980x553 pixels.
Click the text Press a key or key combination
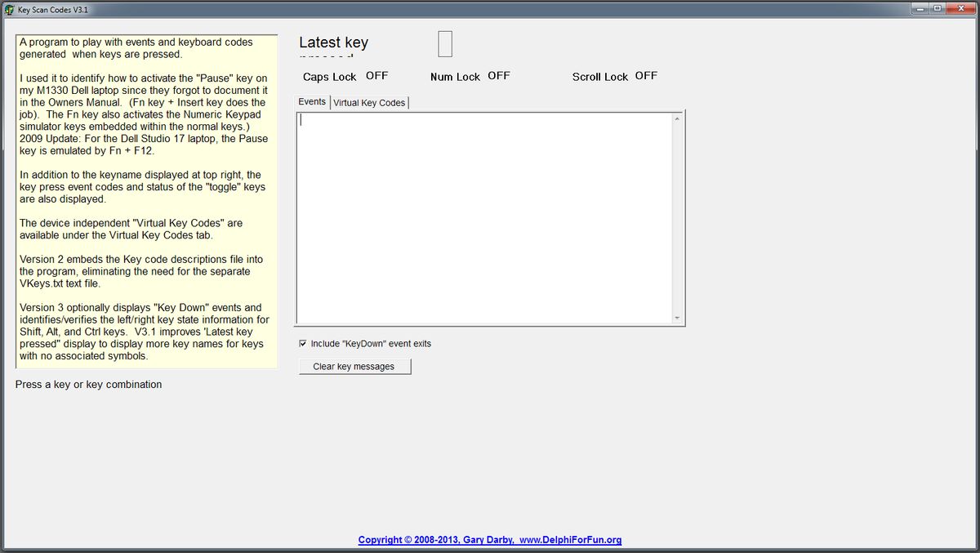[x=89, y=383]
